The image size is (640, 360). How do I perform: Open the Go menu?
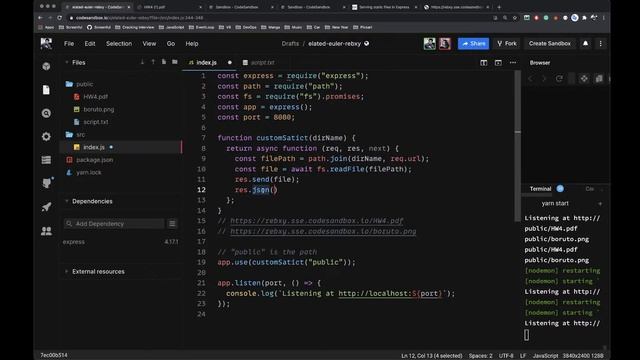[171, 43]
